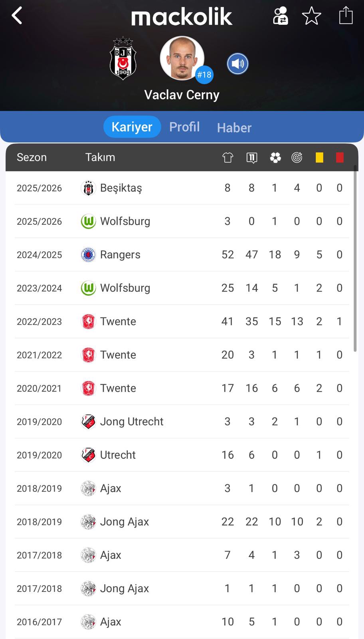The height and width of the screenshot is (639, 364).
Task: Switch to the Profil tab
Action: click(184, 127)
